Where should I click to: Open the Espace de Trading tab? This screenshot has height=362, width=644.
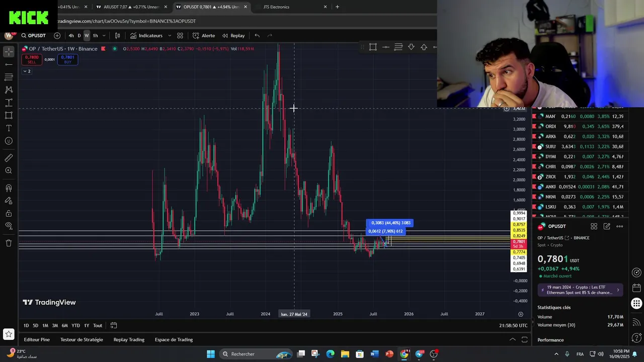[x=174, y=339]
